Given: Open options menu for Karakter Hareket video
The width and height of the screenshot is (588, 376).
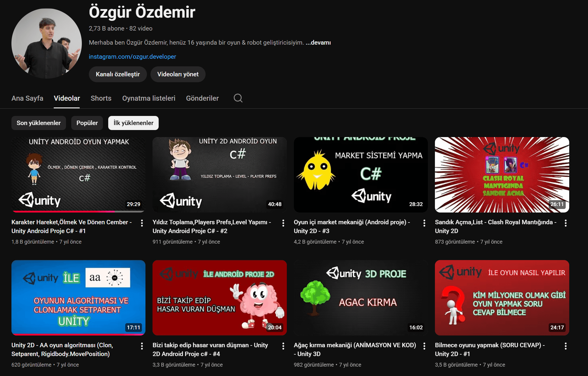Looking at the screenshot, I should coord(142,223).
